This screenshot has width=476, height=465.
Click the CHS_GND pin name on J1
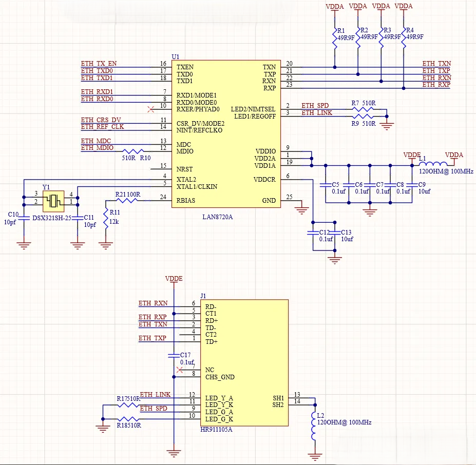[220, 377]
